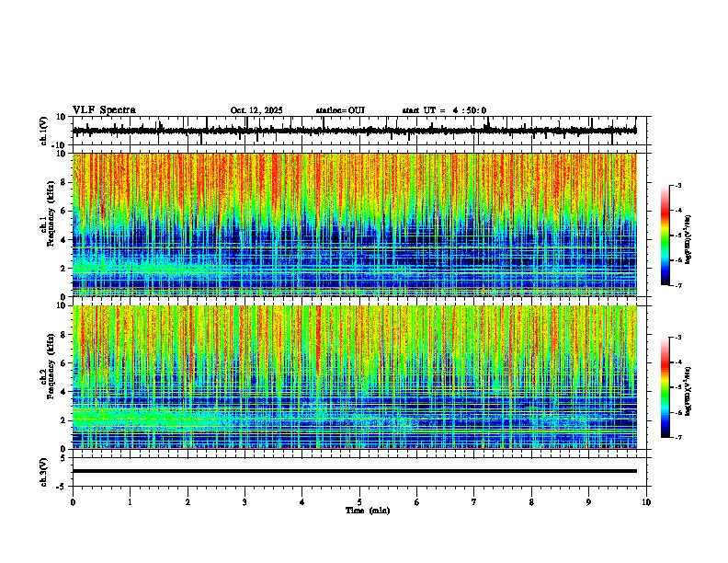Click the "station=OUI" header label
The image size is (728, 563).
pos(340,110)
